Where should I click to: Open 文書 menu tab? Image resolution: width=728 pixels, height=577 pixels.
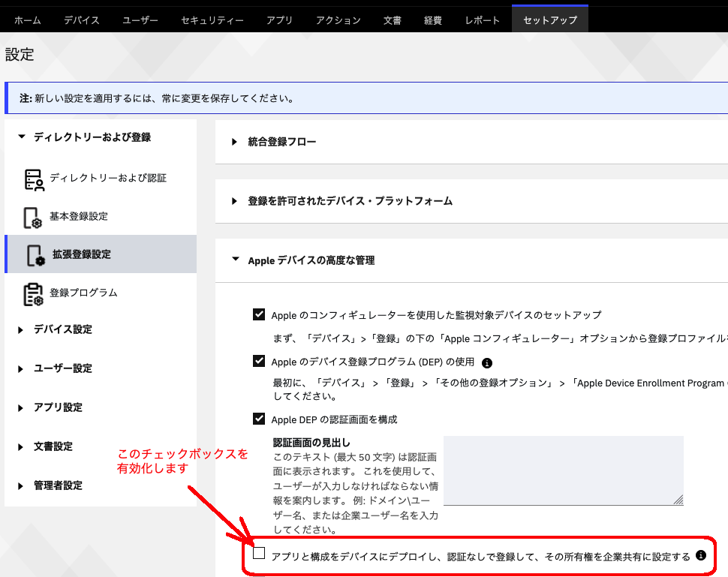(x=393, y=20)
